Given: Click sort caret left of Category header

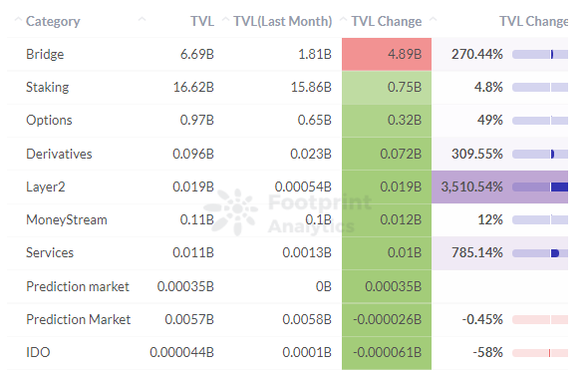Looking at the screenshot, I should [18, 19].
